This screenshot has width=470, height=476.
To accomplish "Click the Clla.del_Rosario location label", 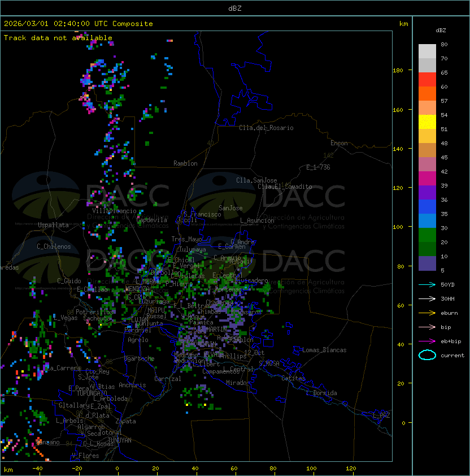I will pyautogui.click(x=266, y=128).
